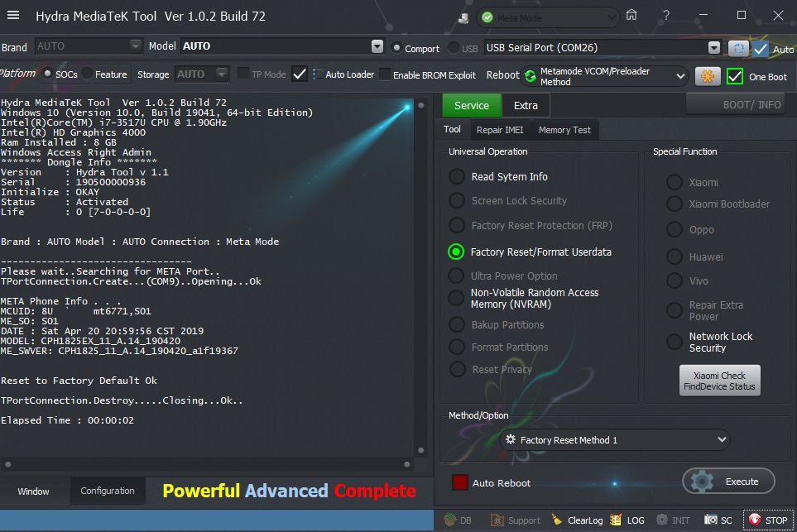Select Xiaomi Bootloader special function
797x532 pixels.
[x=675, y=204]
